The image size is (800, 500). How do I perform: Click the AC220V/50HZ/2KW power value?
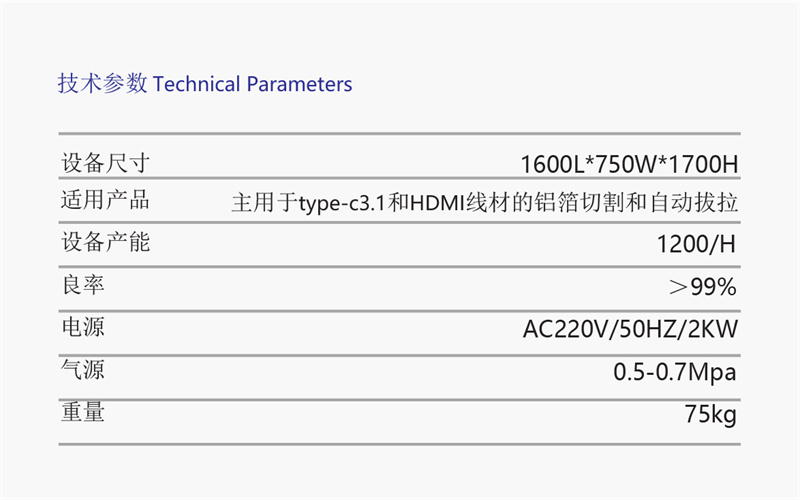click(x=630, y=330)
